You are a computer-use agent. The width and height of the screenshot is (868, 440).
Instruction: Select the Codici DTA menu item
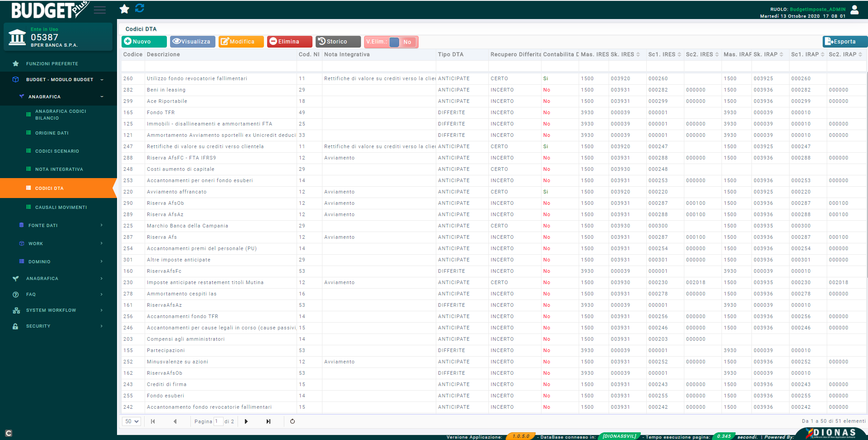click(x=59, y=188)
